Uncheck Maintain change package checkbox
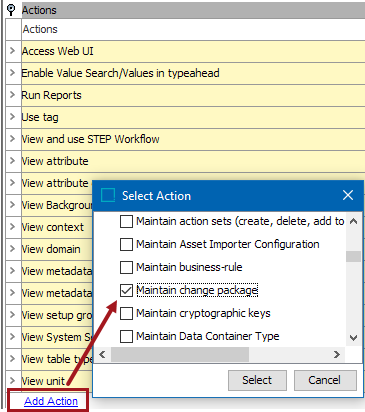This screenshot has height=412, width=365. [x=126, y=290]
